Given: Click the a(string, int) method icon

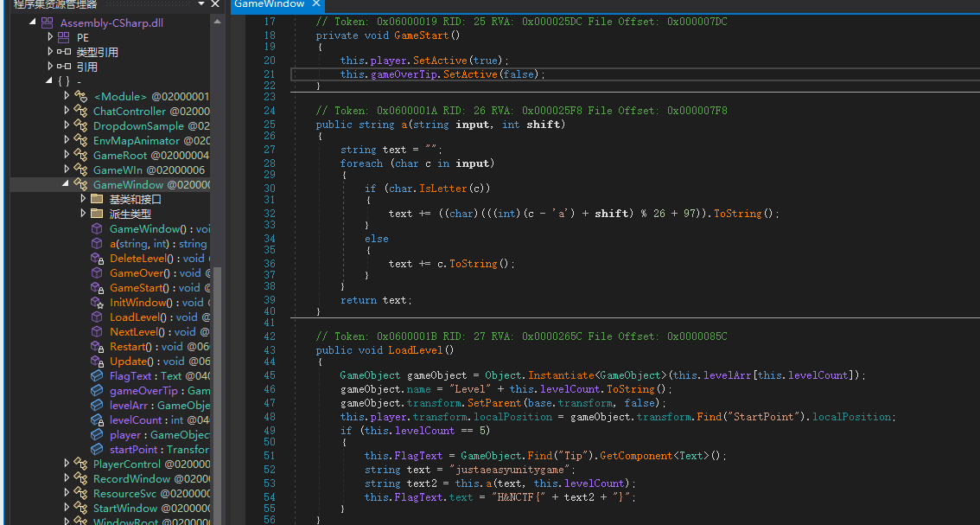Looking at the screenshot, I should 97,243.
